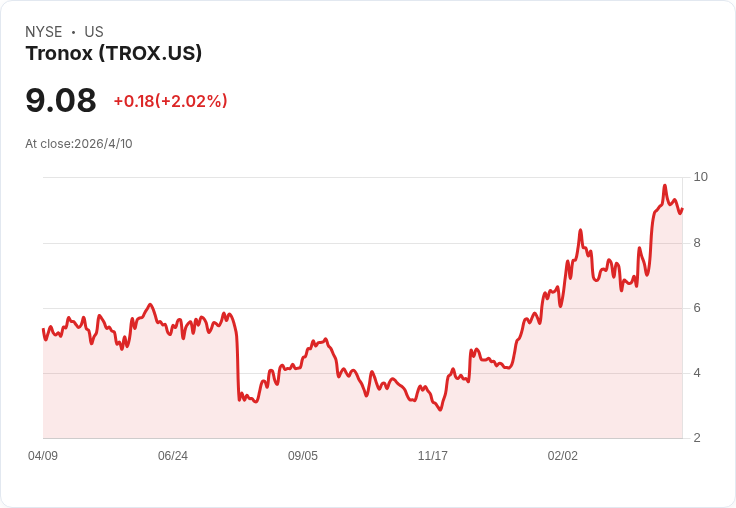Click the early February spike above 8
736x508 pixels.
pos(581,230)
